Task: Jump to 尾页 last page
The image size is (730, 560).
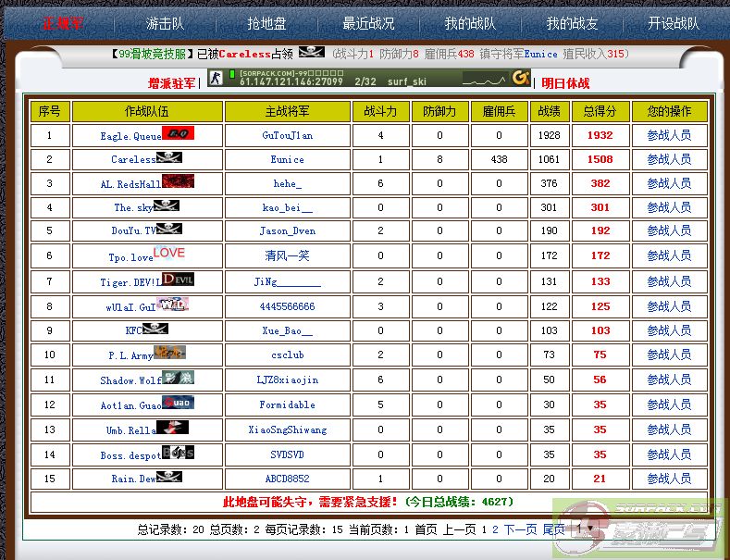Action: point(553,529)
